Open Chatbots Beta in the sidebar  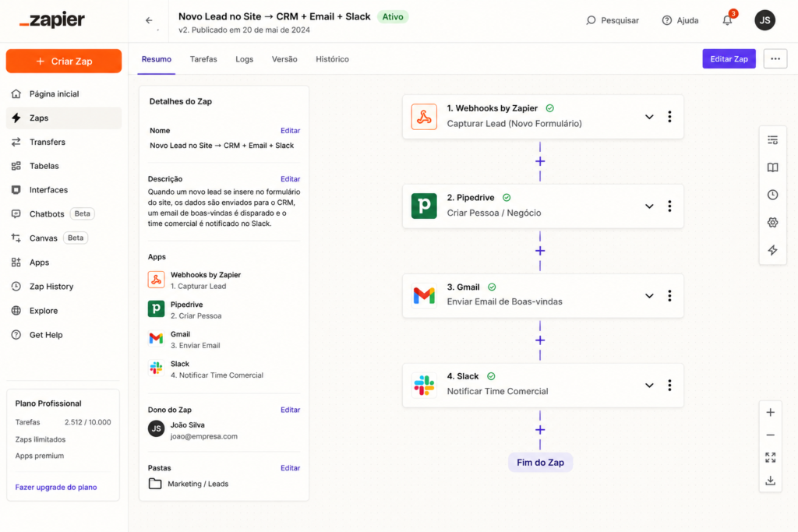click(64, 213)
